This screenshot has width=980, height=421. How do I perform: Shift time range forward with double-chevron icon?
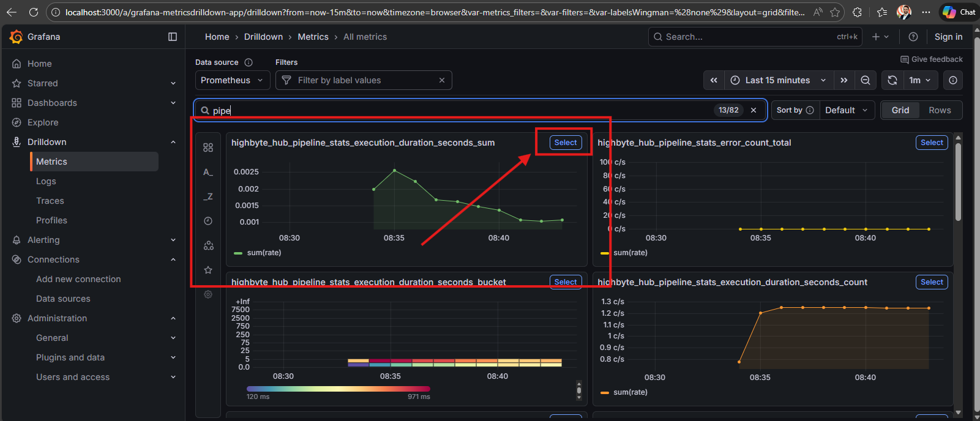click(844, 80)
